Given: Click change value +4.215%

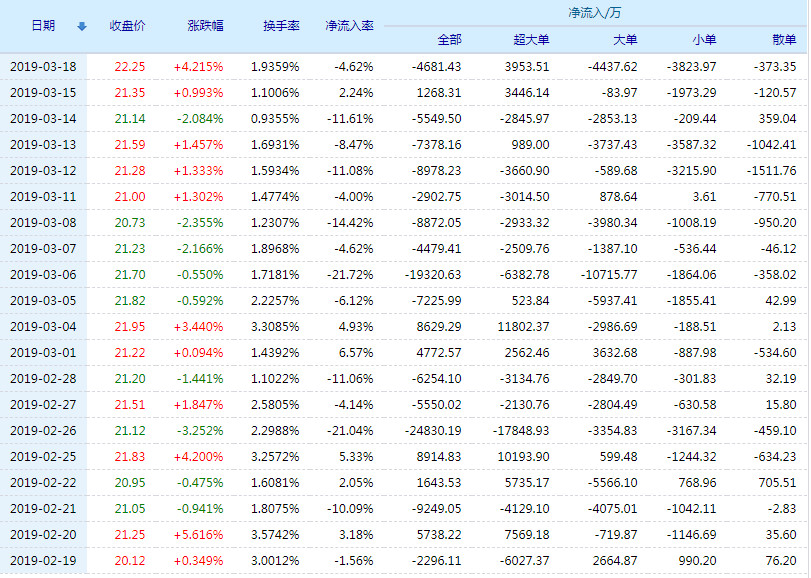Looking at the screenshot, I should tap(199, 67).
